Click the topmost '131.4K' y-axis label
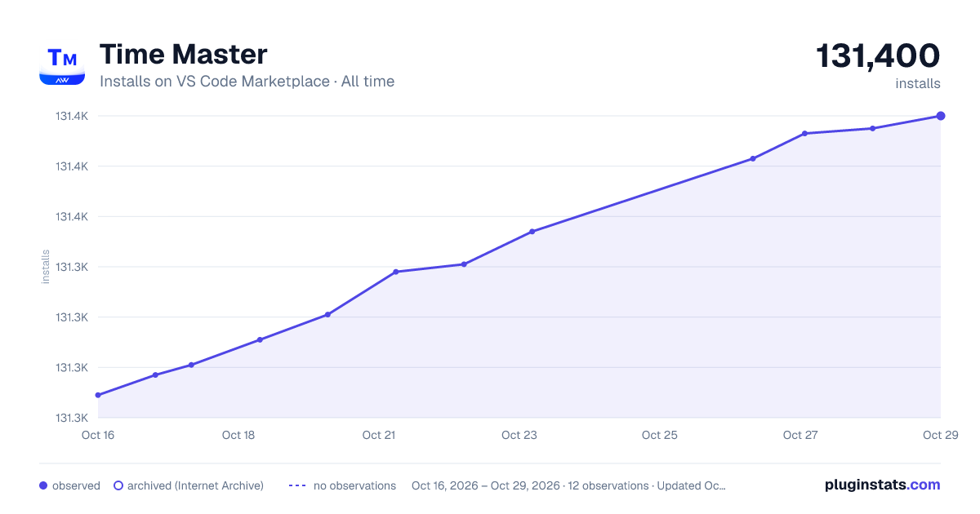 [72, 116]
